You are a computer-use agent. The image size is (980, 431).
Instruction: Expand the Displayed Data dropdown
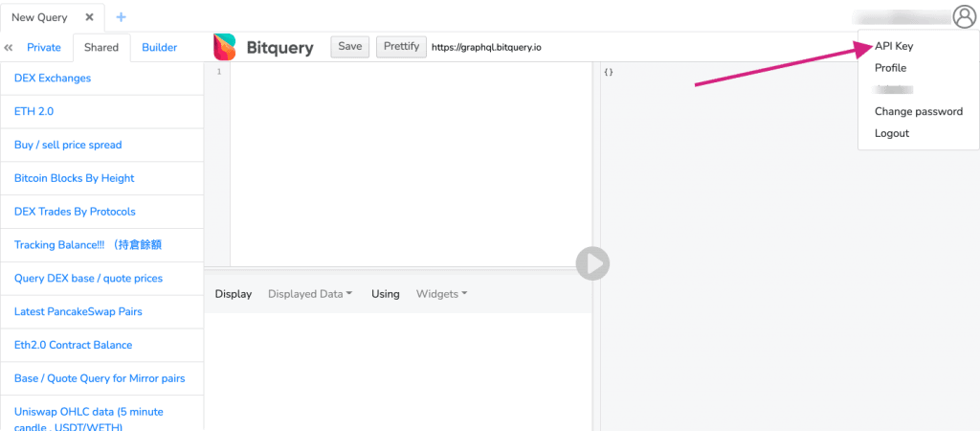tap(310, 294)
